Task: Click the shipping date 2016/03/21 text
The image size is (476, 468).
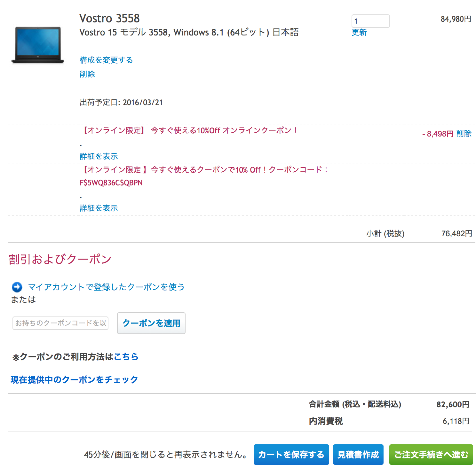Action: point(143,103)
